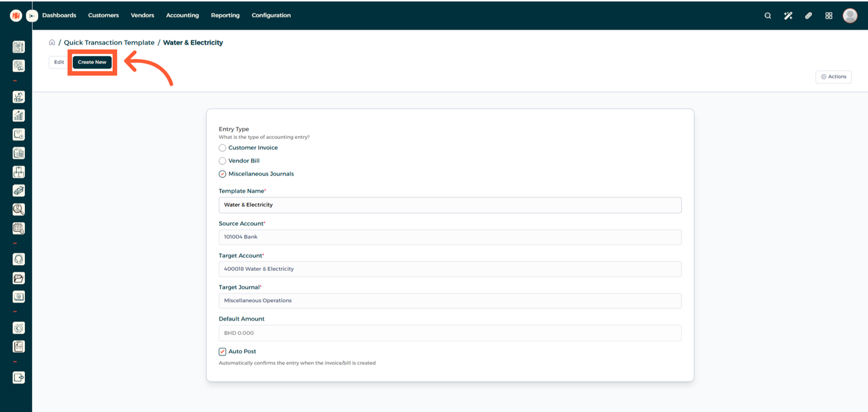Click the headset support icon in sidebar

coord(19,259)
